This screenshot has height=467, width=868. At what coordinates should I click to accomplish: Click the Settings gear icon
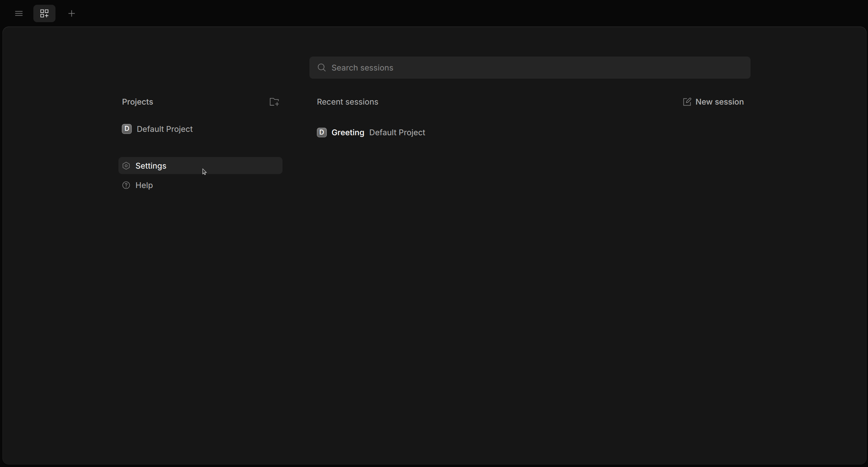126,166
